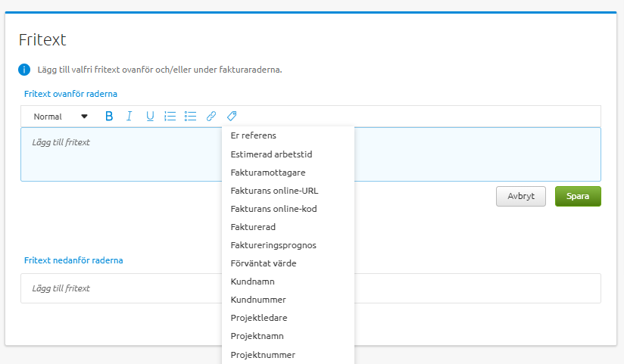The image size is (624, 364).
Task: Open the Normal text style dropdown
Action: click(61, 117)
